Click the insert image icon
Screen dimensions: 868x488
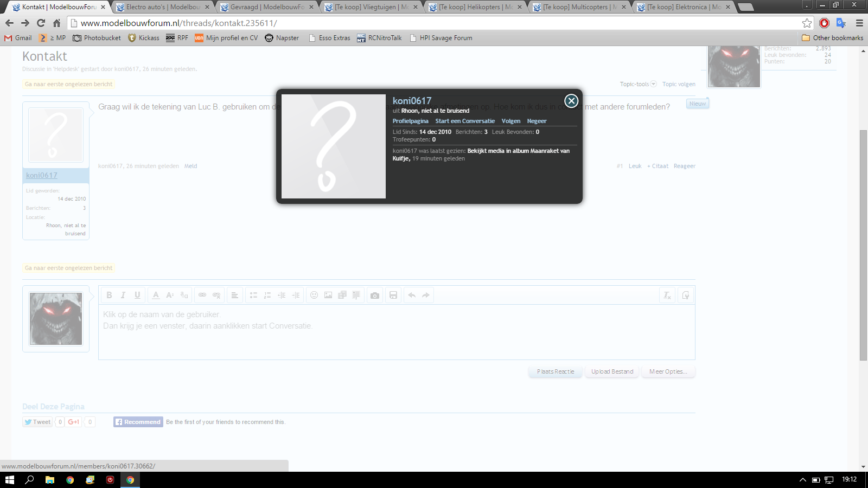[x=328, y=295]
